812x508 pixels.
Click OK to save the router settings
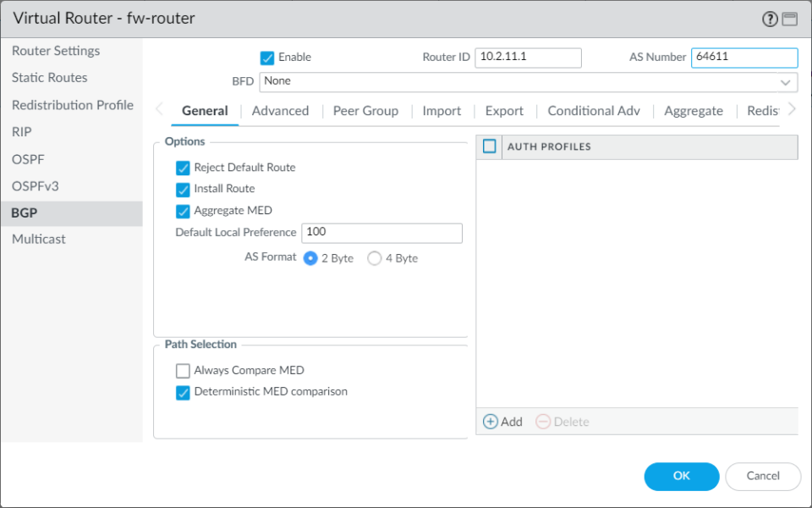[682, 476]
